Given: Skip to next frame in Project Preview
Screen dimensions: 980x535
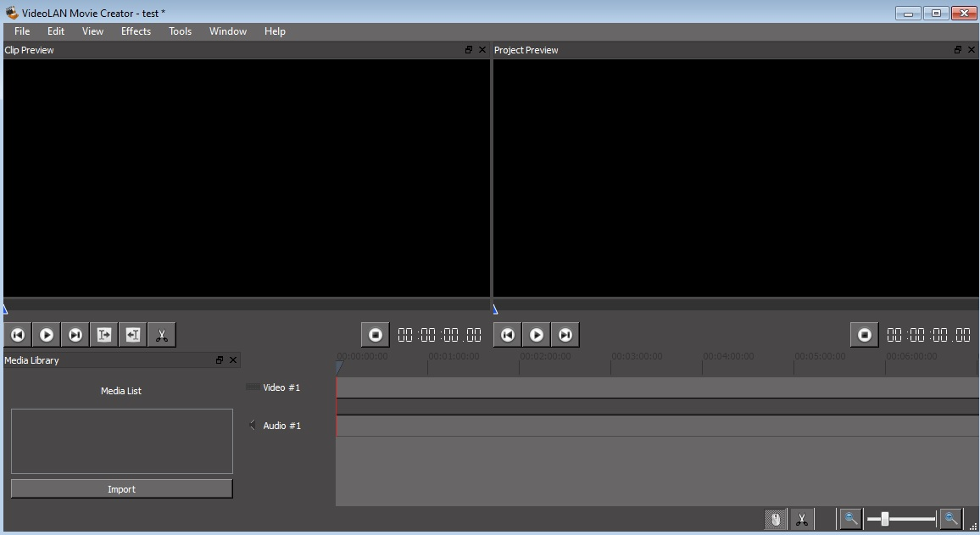Looking at the screenshot, I should pyautogui.click(x=565, y=335).
